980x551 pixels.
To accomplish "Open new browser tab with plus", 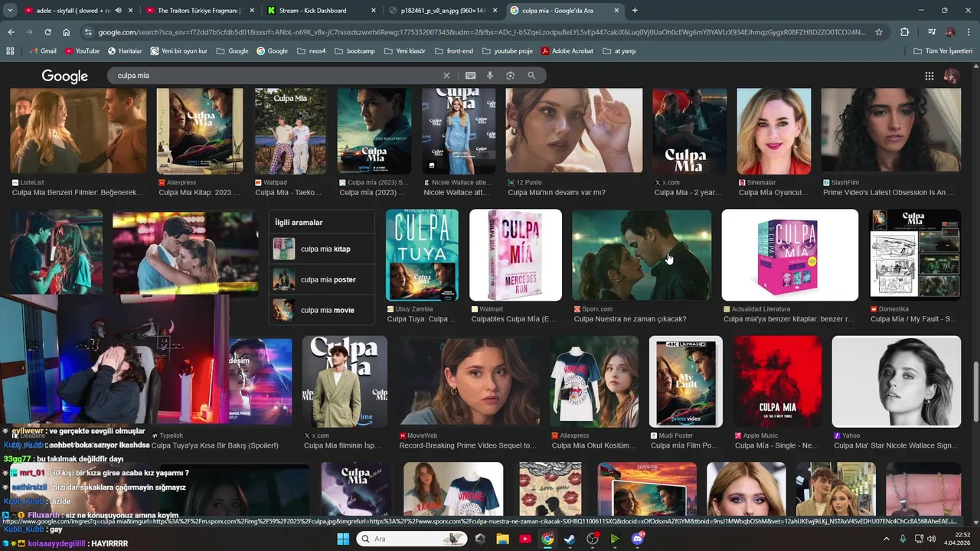I will tap(635, 10).
